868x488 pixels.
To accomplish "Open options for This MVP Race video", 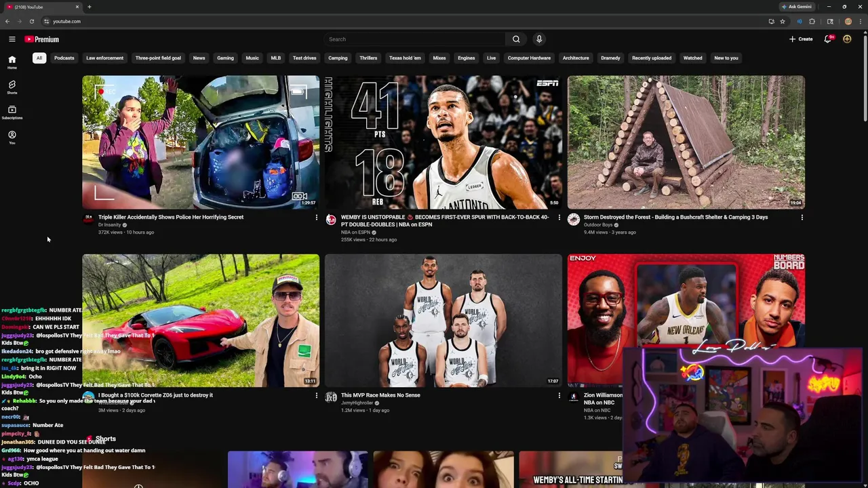I will click(559, 396).
